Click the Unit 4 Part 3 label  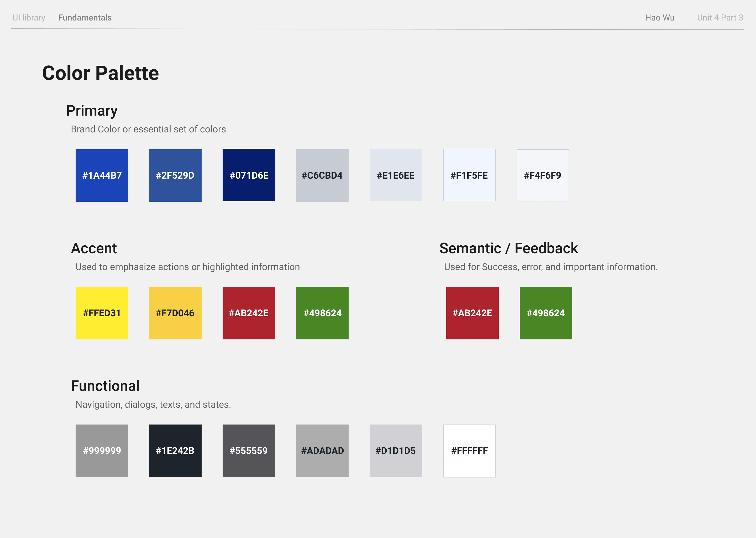(720, 18)
